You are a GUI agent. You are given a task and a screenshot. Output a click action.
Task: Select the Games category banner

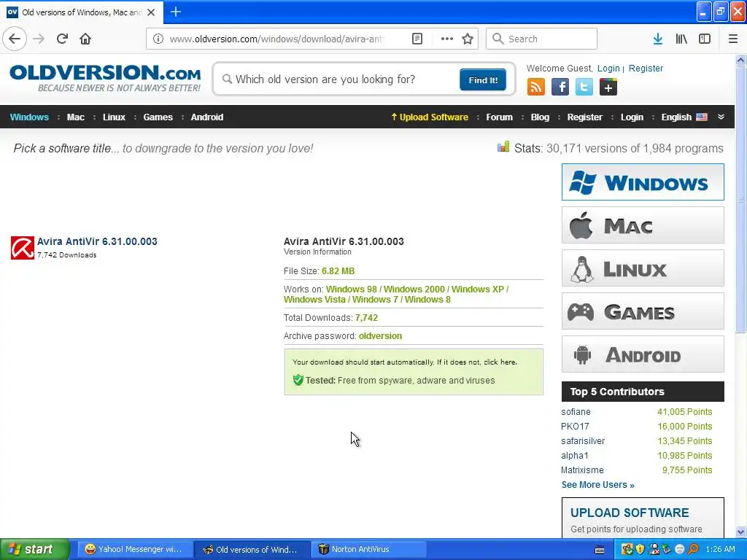(643, 311)
